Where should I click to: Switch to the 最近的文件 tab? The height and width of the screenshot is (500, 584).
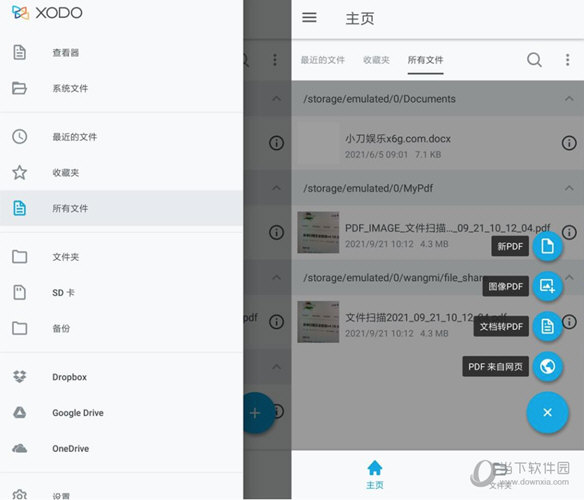pyautogui.click(x=323, y=60)
